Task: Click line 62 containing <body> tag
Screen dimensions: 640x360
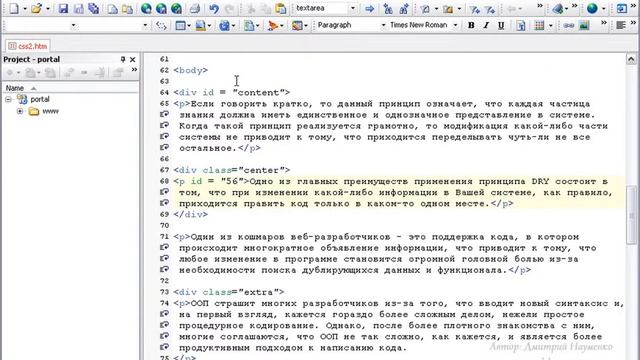Action: [x=191, y=70]
